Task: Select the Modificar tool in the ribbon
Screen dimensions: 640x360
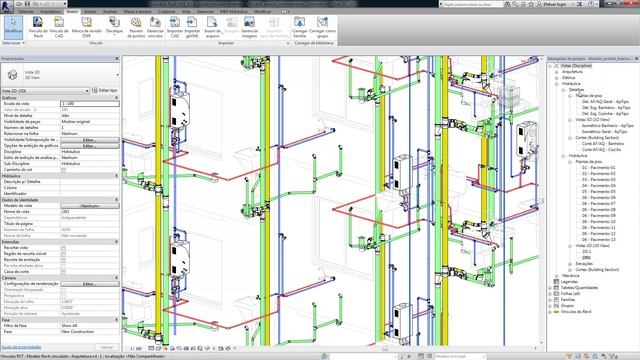Action: click(13, 27)
